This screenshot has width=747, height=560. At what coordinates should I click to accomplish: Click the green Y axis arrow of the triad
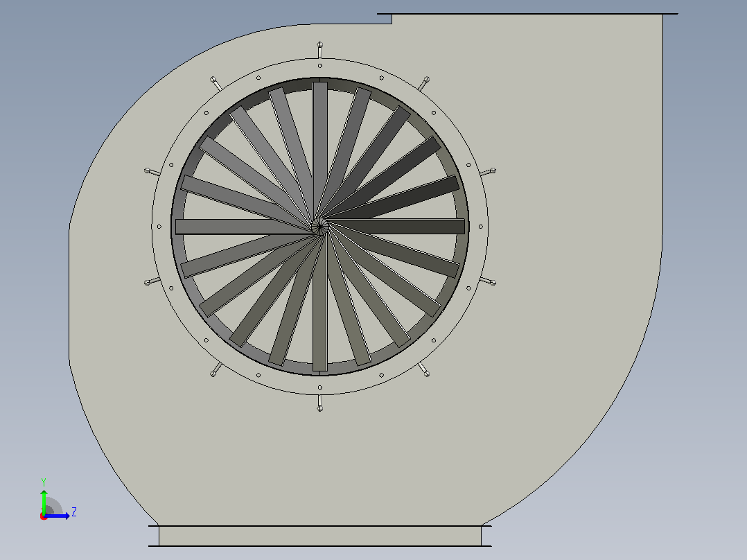point(44,501)
